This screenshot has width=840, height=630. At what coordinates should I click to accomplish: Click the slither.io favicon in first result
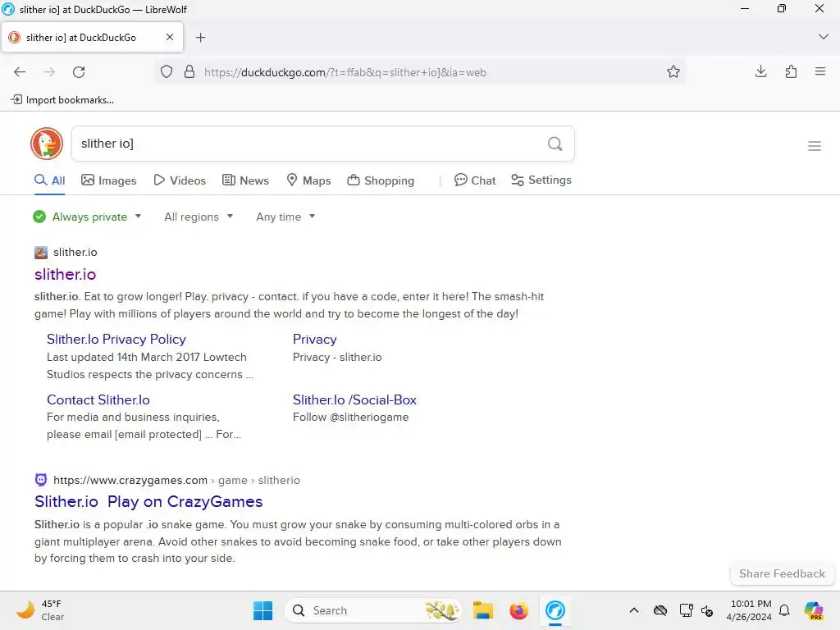point(41,253)
